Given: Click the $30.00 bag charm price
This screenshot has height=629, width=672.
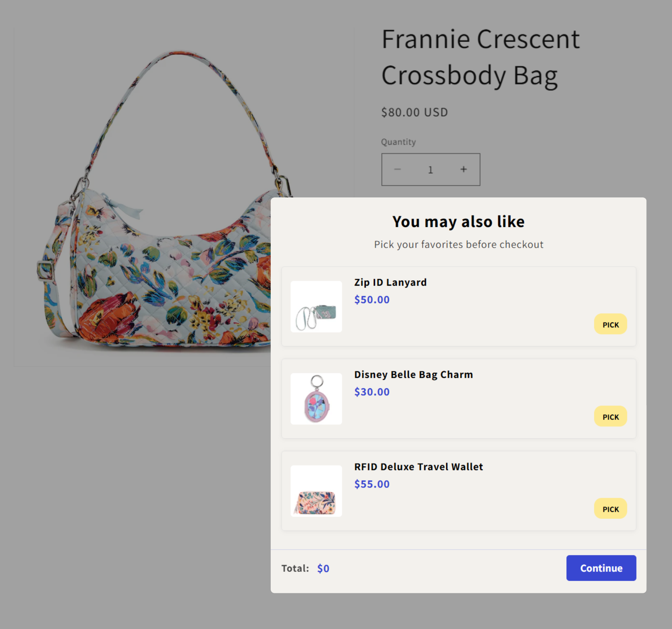Looking at the screenshot, I should click(x=372, y=392).
